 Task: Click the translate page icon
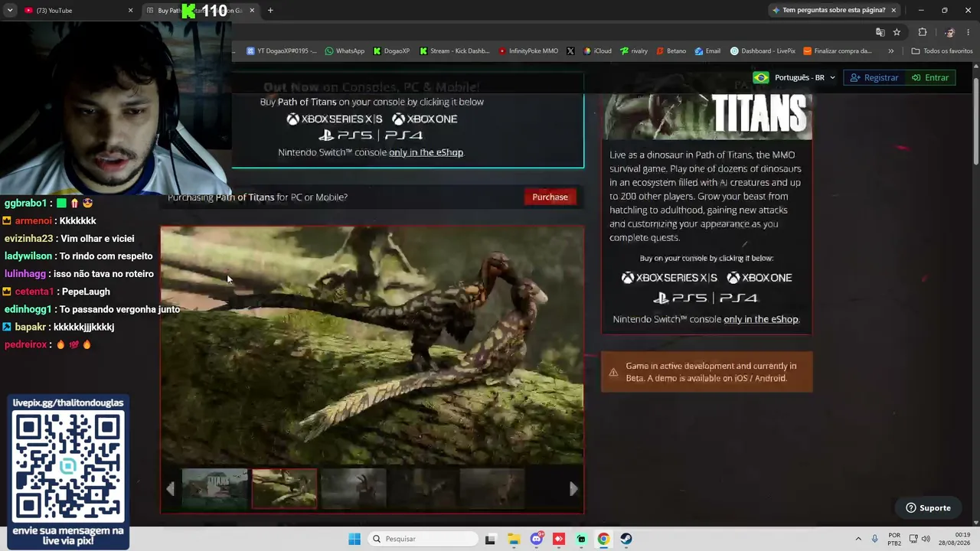880,32
